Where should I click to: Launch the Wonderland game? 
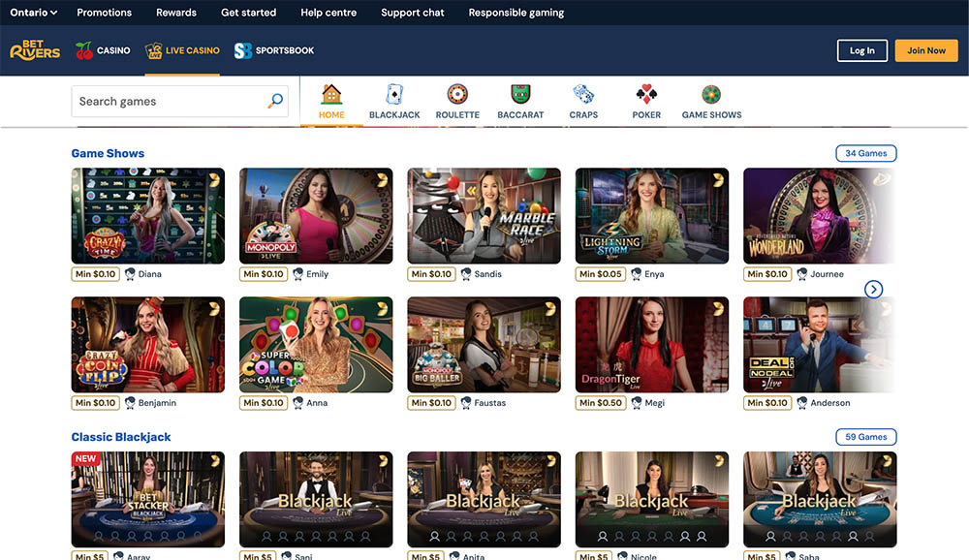click(x=820, y=216)
